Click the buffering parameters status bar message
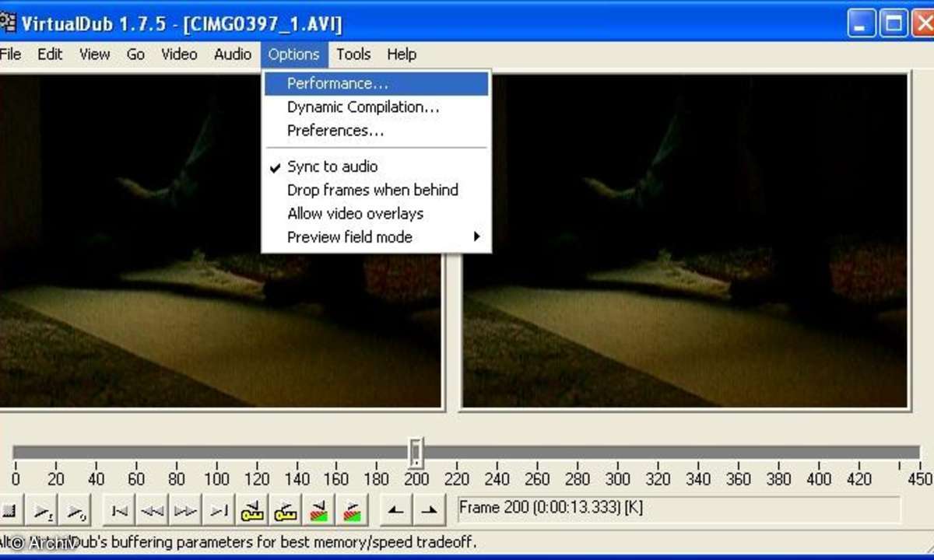 coord(237,542)
